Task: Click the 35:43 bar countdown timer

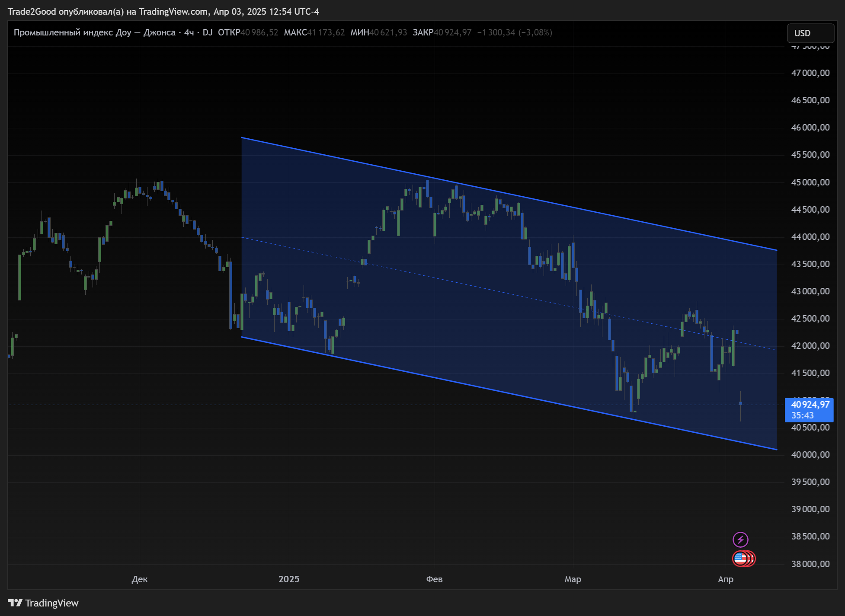Action: coord(803,415)
